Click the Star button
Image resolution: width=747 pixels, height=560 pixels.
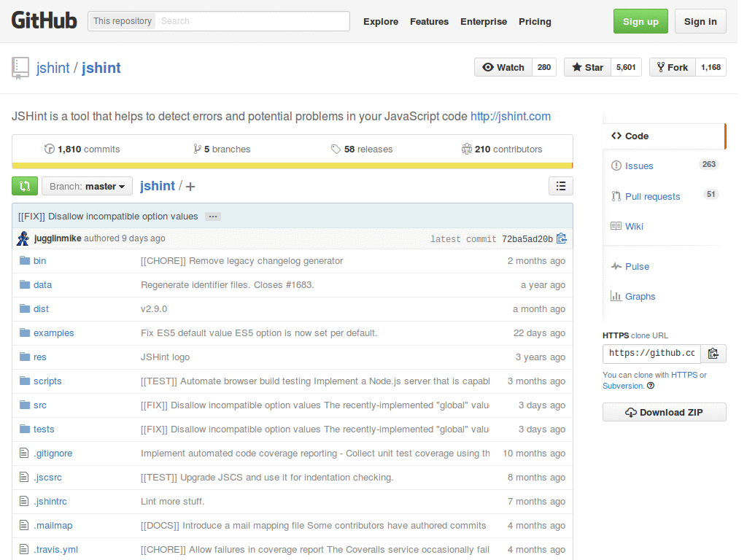[587, 68]
